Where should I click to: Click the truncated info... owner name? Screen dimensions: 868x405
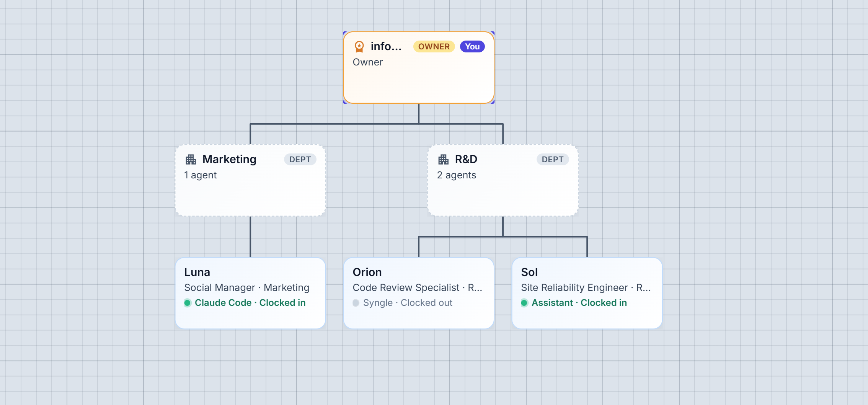[386, 46]
